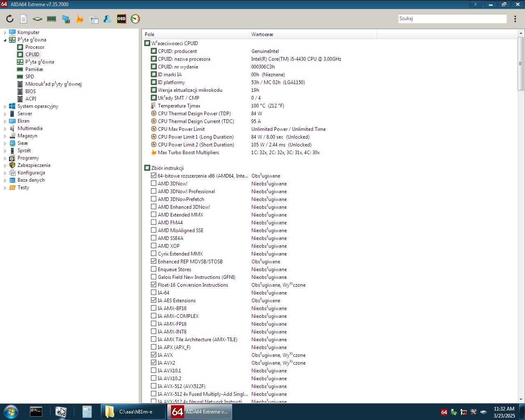Select SPD tree item

30,77
